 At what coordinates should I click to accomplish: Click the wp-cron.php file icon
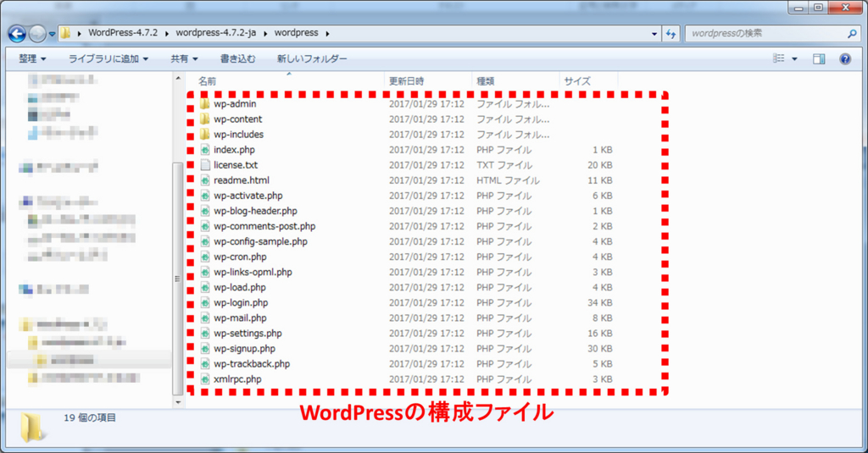[205, 257]
